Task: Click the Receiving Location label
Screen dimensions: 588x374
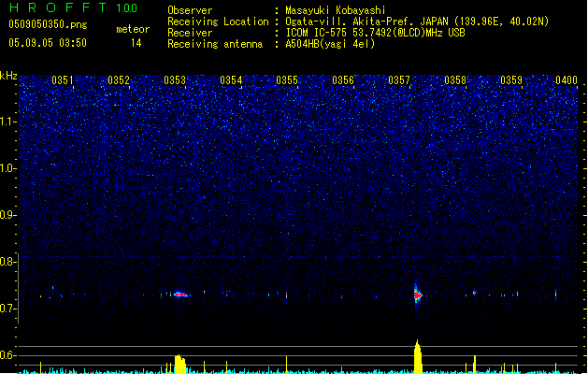Action: (x=218, y=22)
